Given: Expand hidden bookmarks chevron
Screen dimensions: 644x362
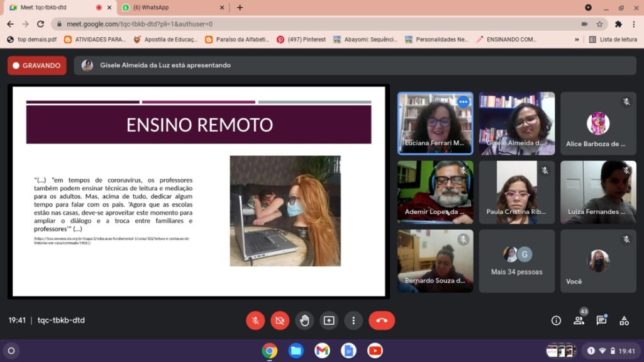Looking at the screenshot, I should (x=577, y=40).
